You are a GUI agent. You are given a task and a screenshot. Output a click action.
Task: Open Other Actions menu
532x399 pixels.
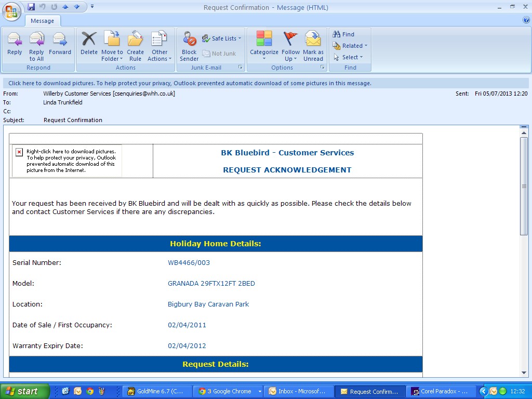click(159, 46)
